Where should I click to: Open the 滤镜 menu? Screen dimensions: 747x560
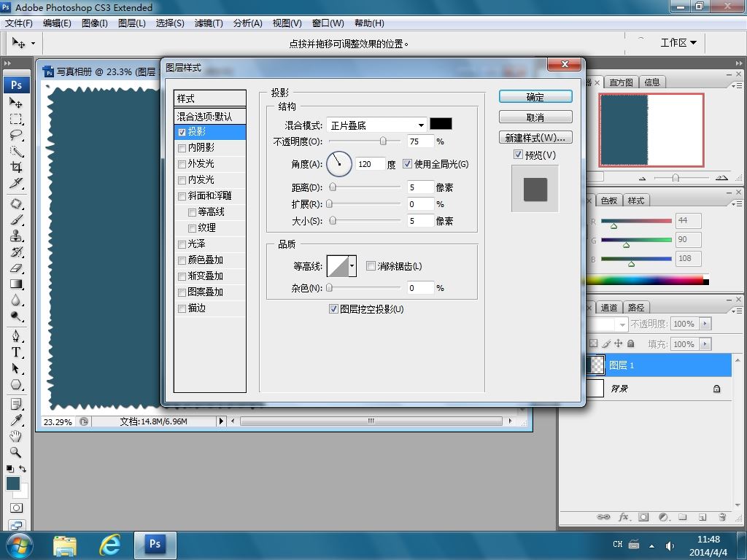tap(209, 23)
